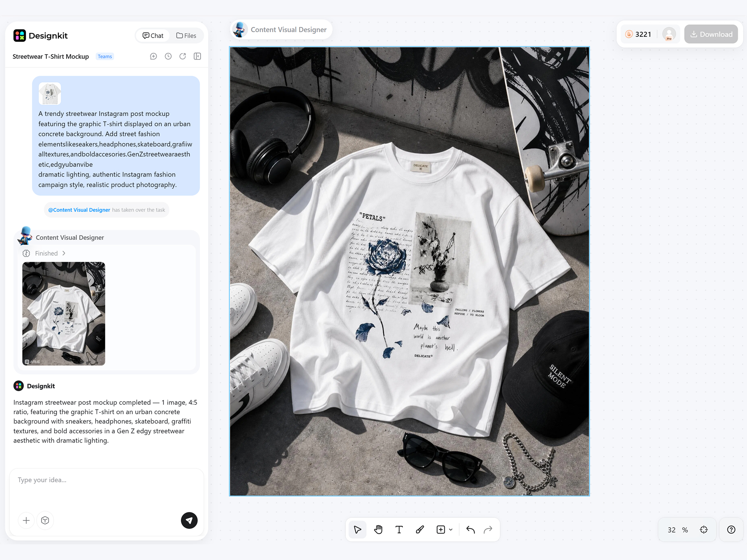The height and width of the screenshot is (560, 747).
Task: Undo the last action
Action: coord(471,530)
